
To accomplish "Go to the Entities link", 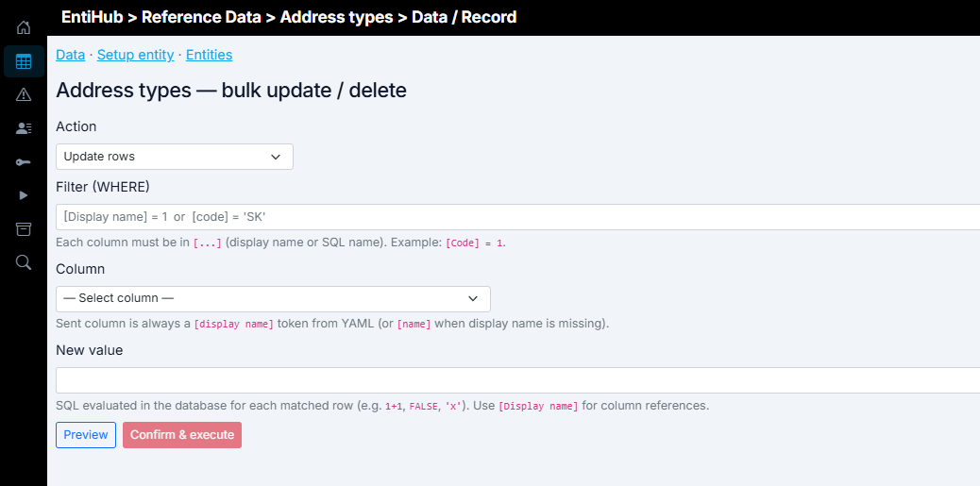I will [x=209, y=55].
